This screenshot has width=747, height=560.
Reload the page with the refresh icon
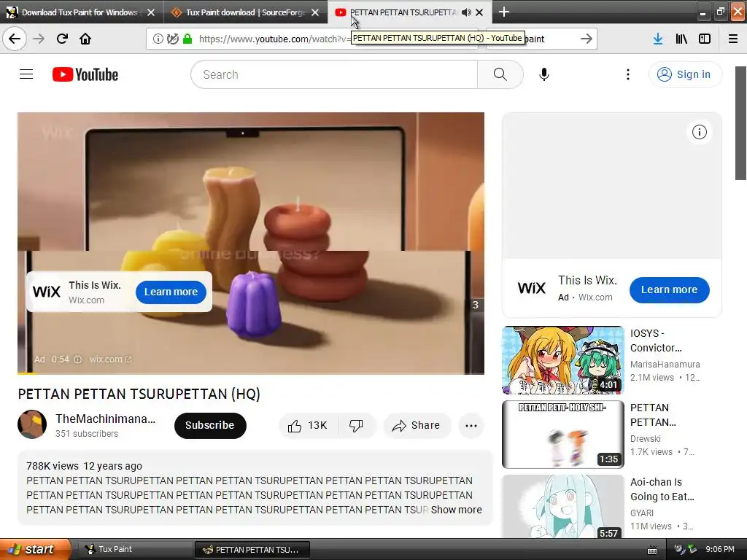62,39
